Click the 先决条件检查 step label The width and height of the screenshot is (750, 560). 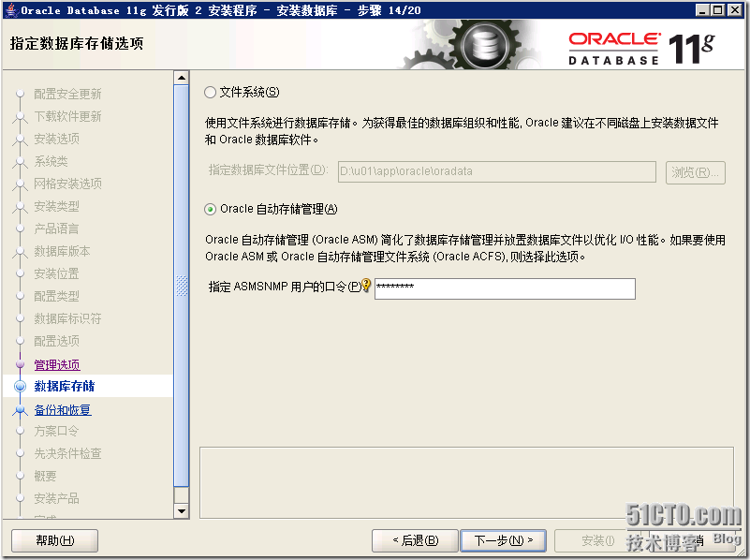click(x=67, y=454)
